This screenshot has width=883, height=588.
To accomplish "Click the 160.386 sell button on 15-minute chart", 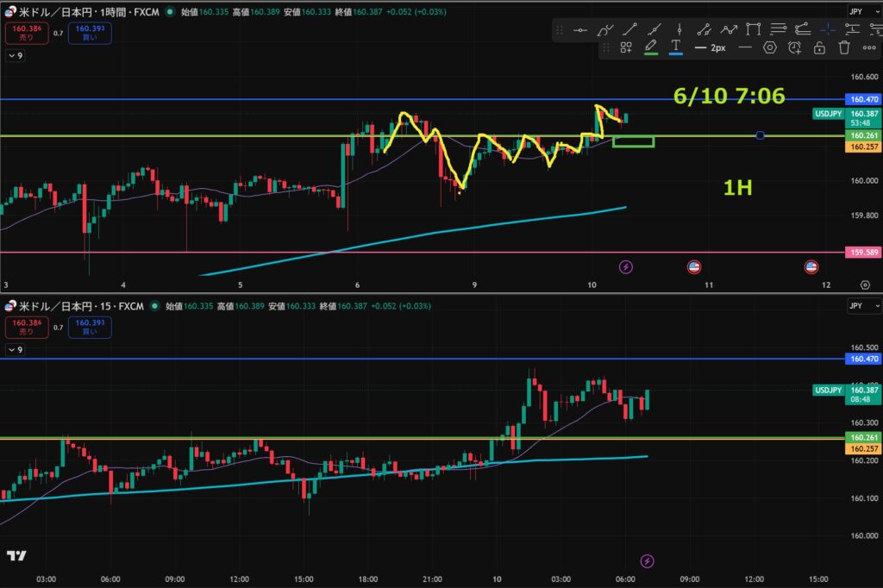I will 27,328.
